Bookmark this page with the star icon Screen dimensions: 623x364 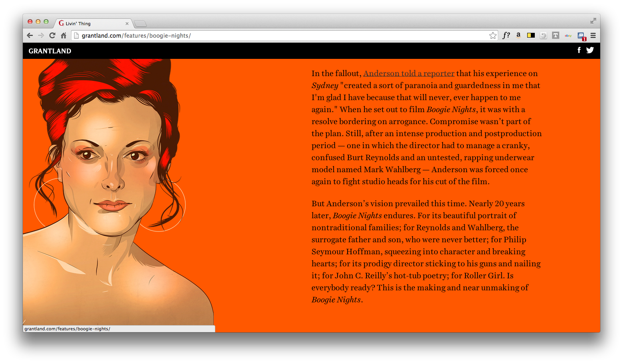point(493,36)
